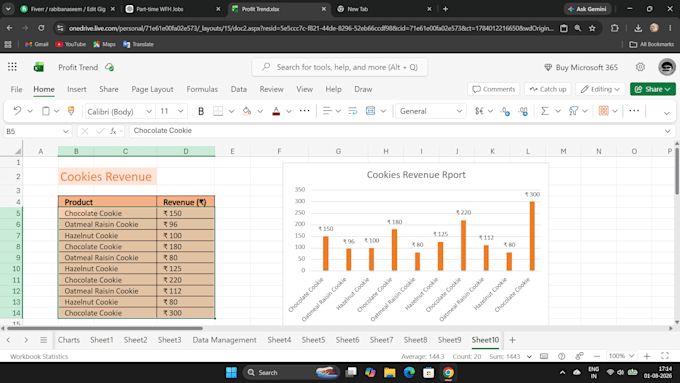
Task: Expand the ribbon with the chevron
Action: (x=667, y=113)
